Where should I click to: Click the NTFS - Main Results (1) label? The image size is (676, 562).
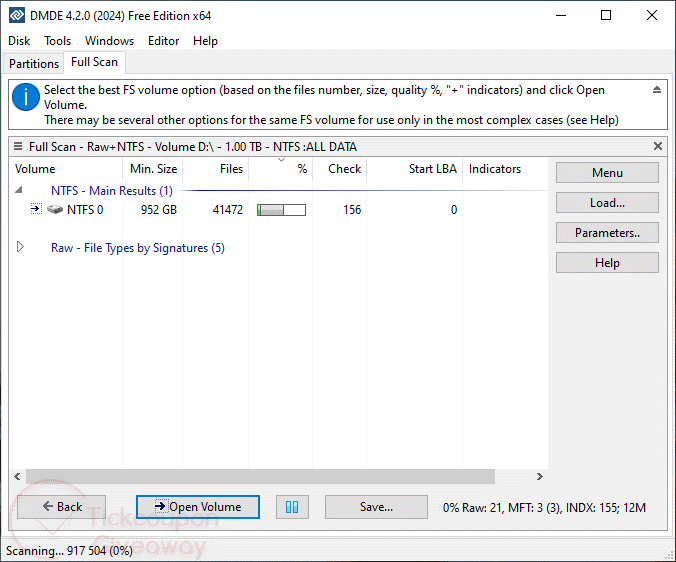(112, 190)
